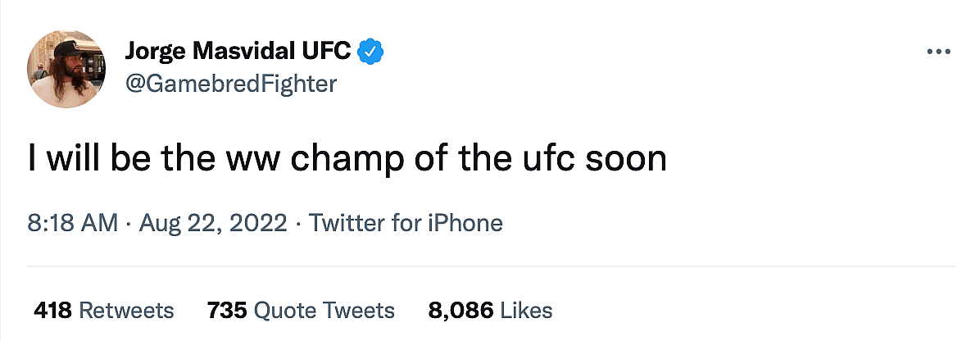980x341 pixels.
Task: Click the blue verified checkmark badge
Action: [373, 52]
